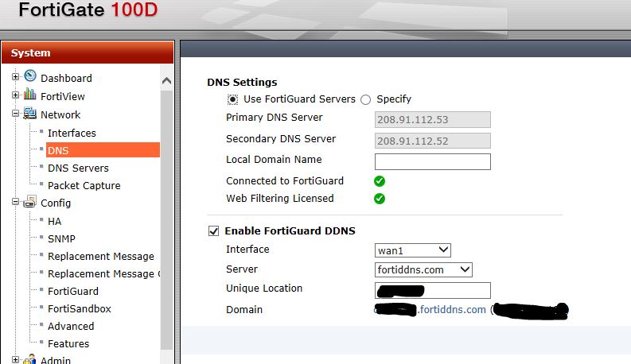Viewport: 631px width, 364px height.
Task: Click the FortiView bar chart icon
Action: point(30,95)
